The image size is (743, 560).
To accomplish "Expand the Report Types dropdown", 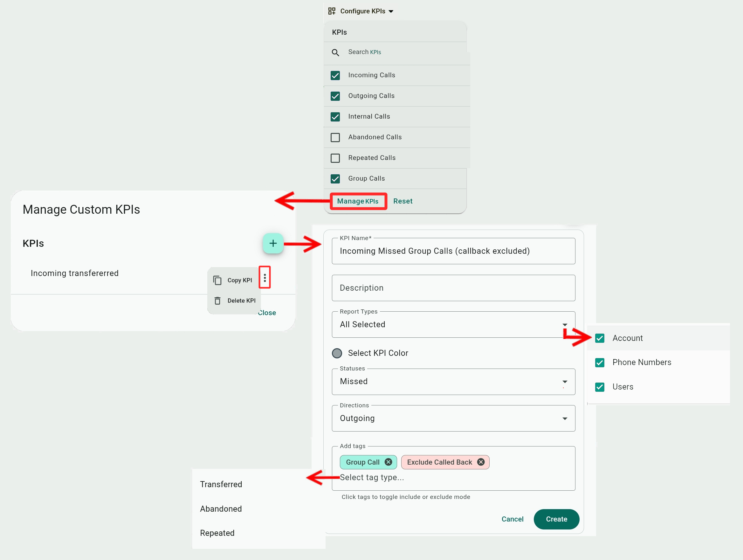I will point(565,324).
